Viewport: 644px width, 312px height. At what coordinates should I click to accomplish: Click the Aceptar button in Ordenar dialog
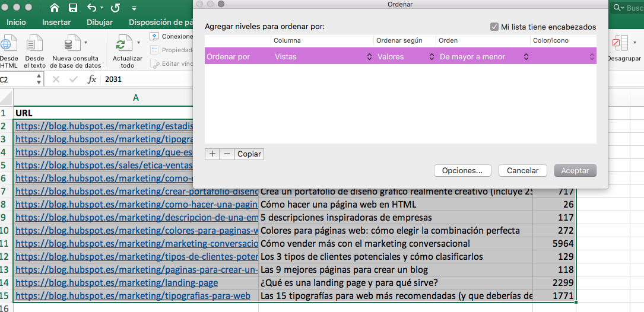coord(575,171)
